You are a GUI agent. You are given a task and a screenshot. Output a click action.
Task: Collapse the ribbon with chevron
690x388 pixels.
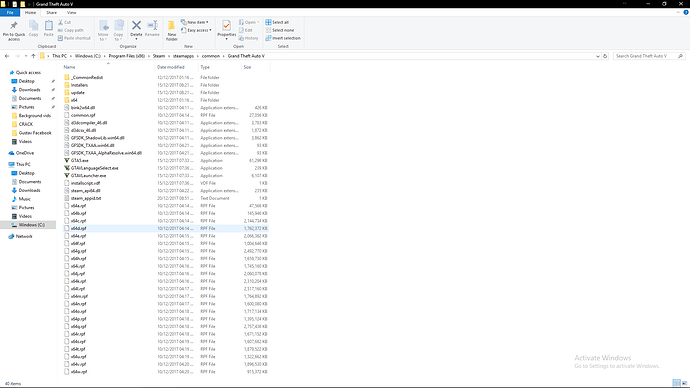click(678, 13)
